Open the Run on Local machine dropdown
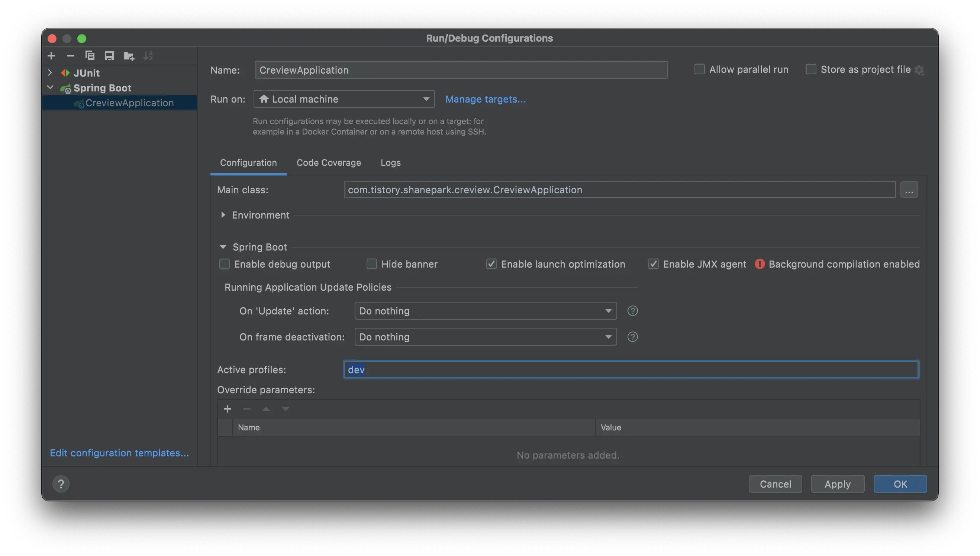 point(344,99)
